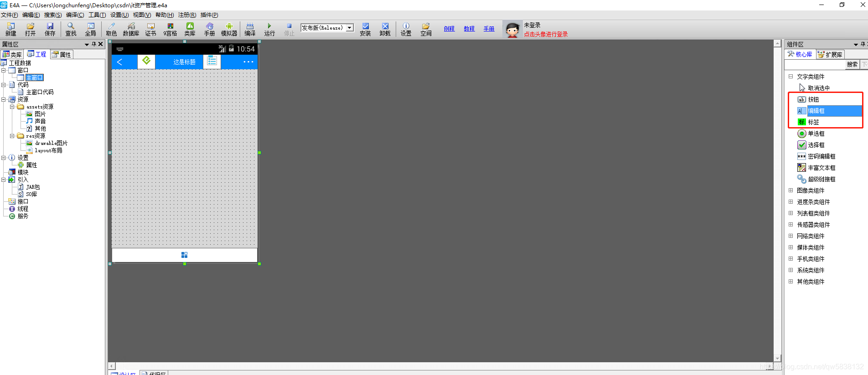Open the 设置 settings toolbar icon

pyautogui.click(x=406, y=29)
